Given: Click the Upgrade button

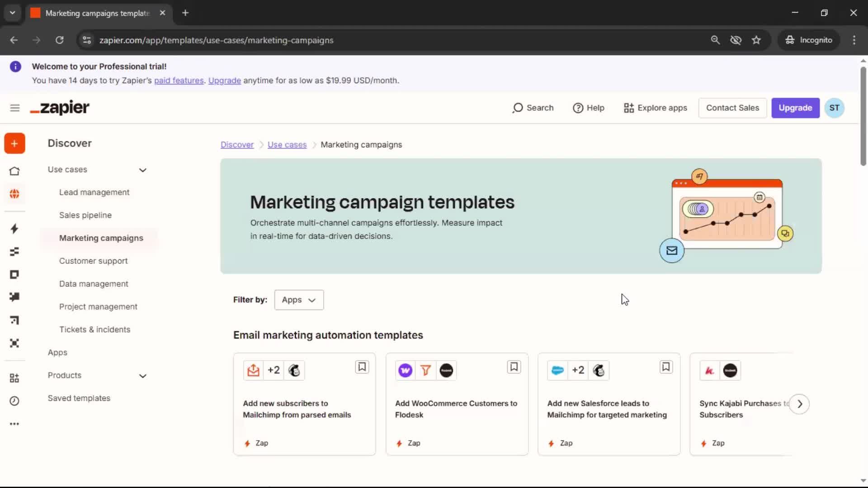Looking at the screenshot, I should (795, 108).
